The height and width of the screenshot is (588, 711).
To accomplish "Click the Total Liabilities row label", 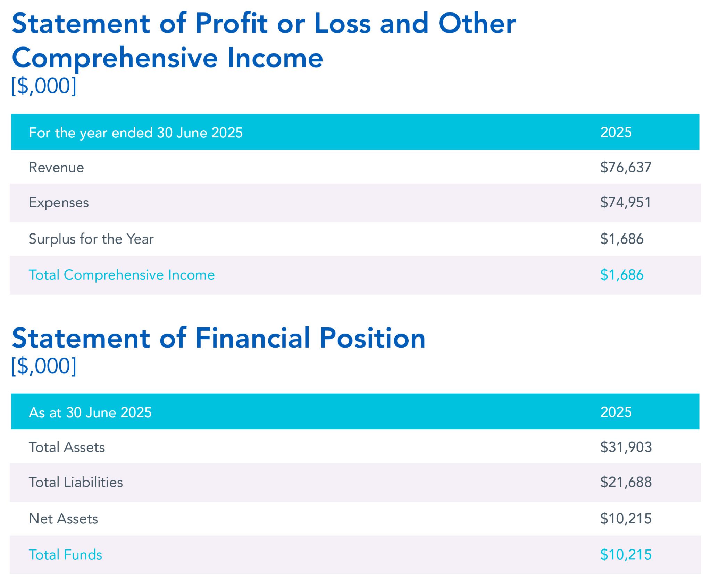I will point(76,483).
